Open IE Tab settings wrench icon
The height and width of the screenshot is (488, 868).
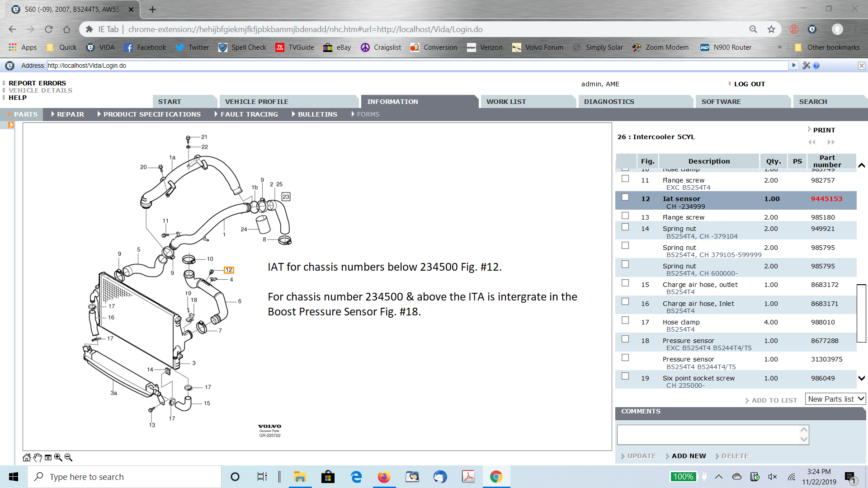(x=806, y=66)
